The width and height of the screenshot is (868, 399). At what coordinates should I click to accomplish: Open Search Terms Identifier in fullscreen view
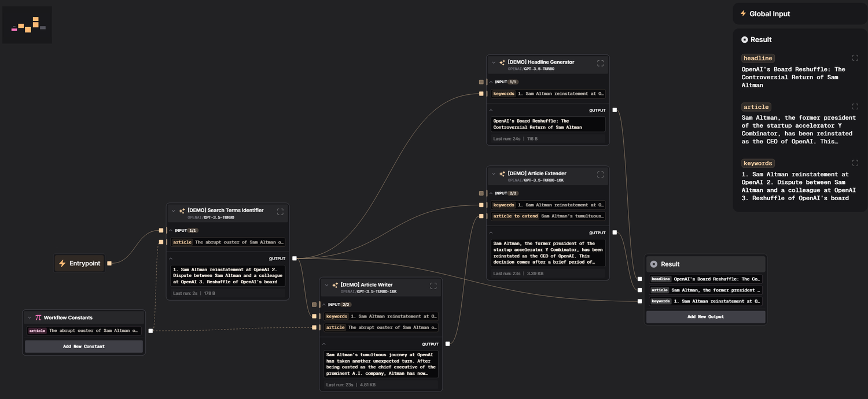tap(280, 212)
